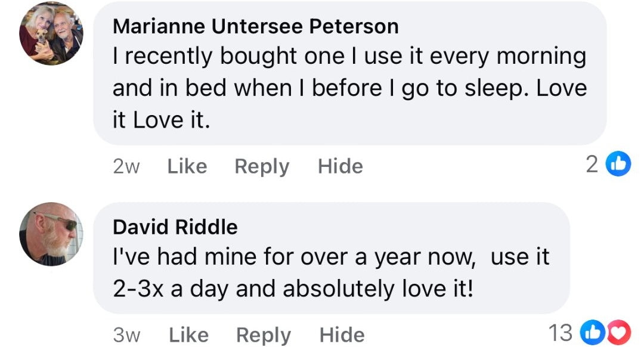Image resolution: width=644 pixels, height=347 pixels.
Task: Click the blue thumbs-up icon on Marianne's comment
Action: click(x=618, y=165)
